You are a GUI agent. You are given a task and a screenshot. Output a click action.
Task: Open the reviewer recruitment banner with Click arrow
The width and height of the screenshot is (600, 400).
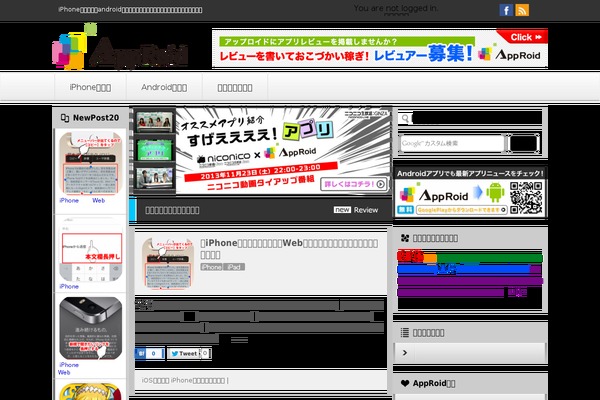click(380, 48)
